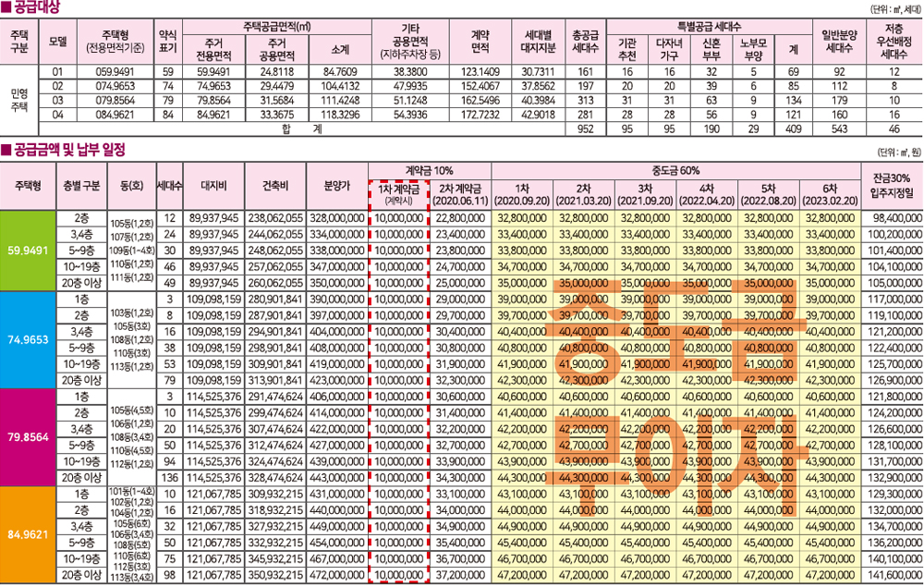Click the construction cost 238,062,055
Screen dimensions: 924x587
click(275, 218)
